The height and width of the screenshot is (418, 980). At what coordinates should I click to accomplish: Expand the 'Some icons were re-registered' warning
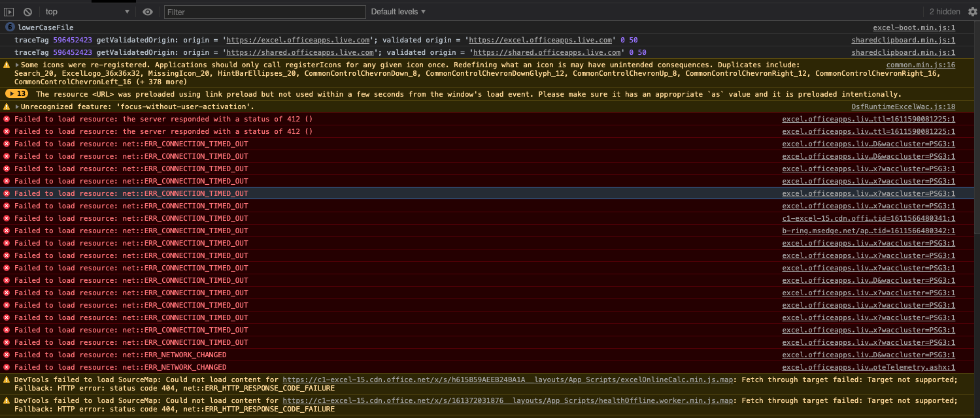point(17,65)
